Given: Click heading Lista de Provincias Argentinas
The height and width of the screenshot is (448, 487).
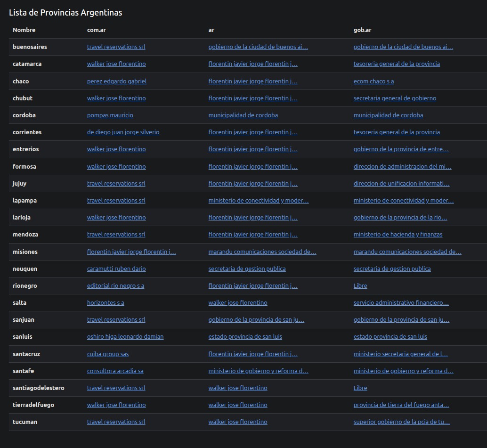Looking at the screenshot, I should 65,13.
